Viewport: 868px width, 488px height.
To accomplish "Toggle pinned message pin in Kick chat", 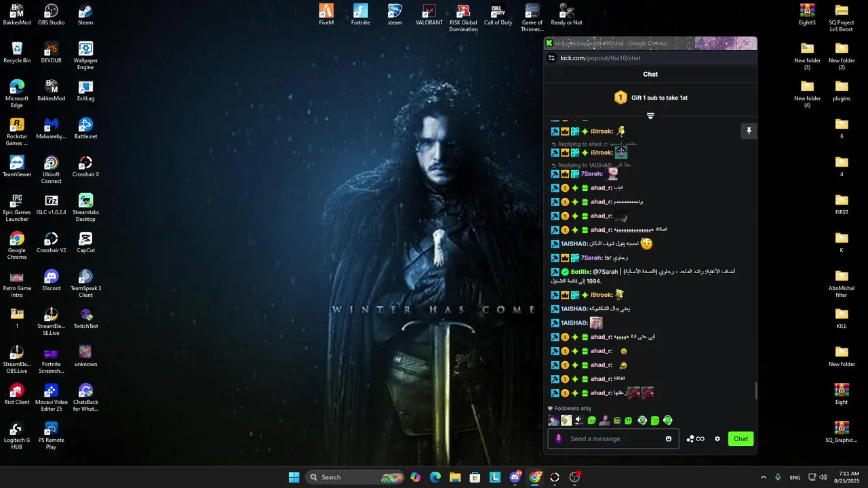I will (749, 131).
